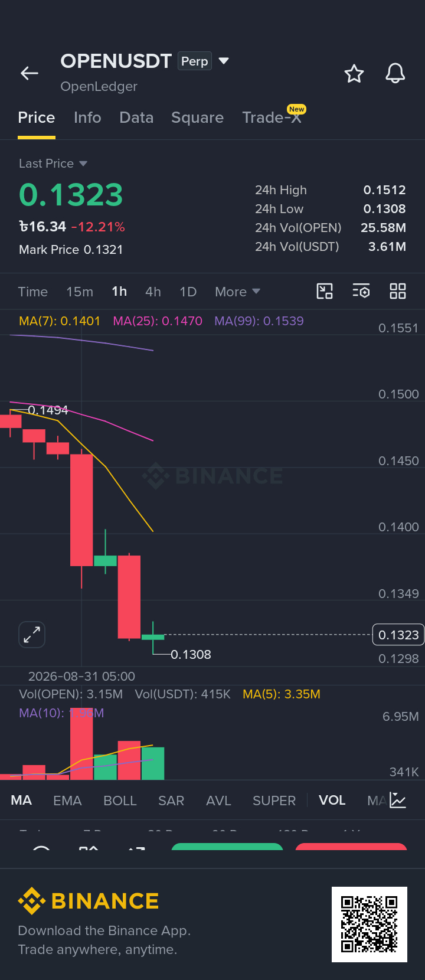Open price alerts bell icon
This screenshot has width=425, height=980.
395,73
